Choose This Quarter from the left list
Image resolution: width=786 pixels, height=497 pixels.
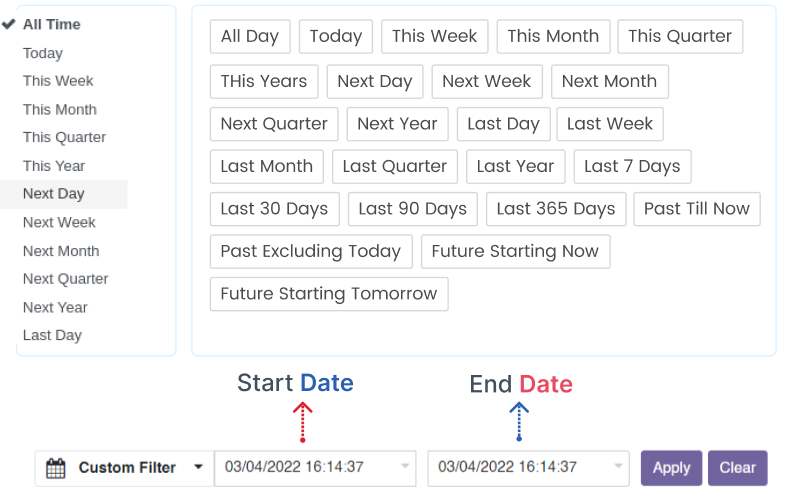(64, 137)
